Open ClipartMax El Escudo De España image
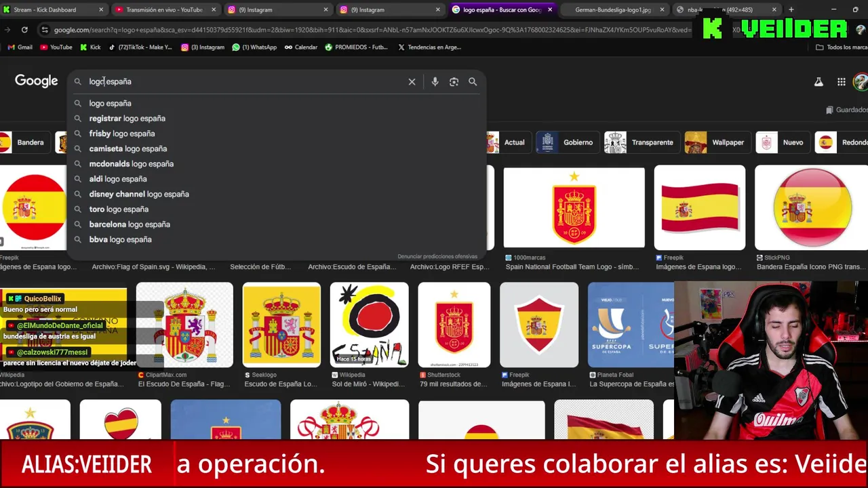Image resolution: width=868 pixels, height=488 pixels. point(184,325)
